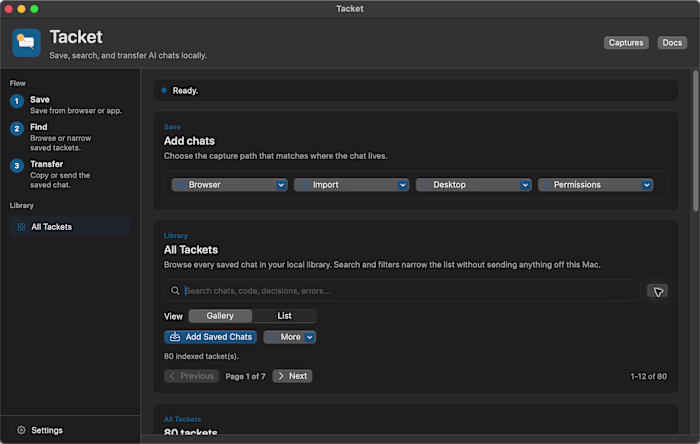Switch view to List
Screen dimensions: 700x444
tap(284, 316)
